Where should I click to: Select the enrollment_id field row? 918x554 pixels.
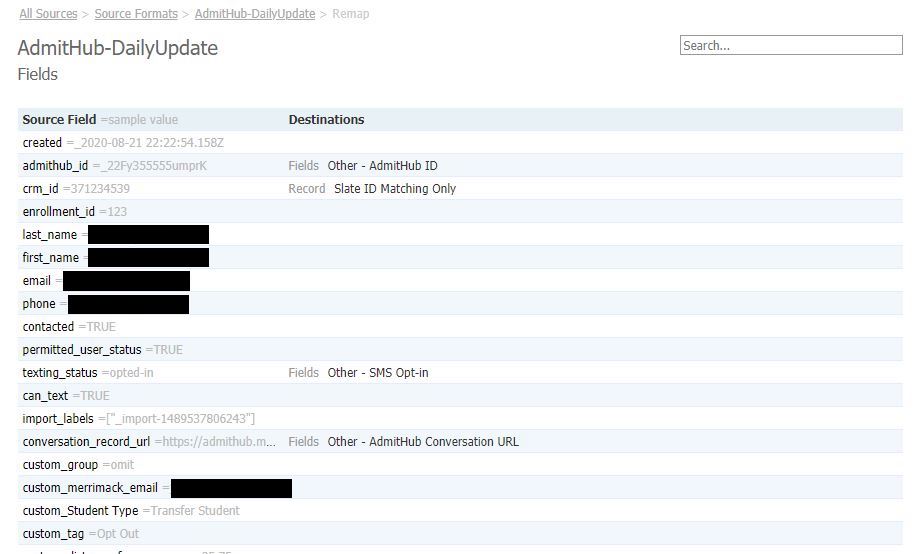point(460,211)
